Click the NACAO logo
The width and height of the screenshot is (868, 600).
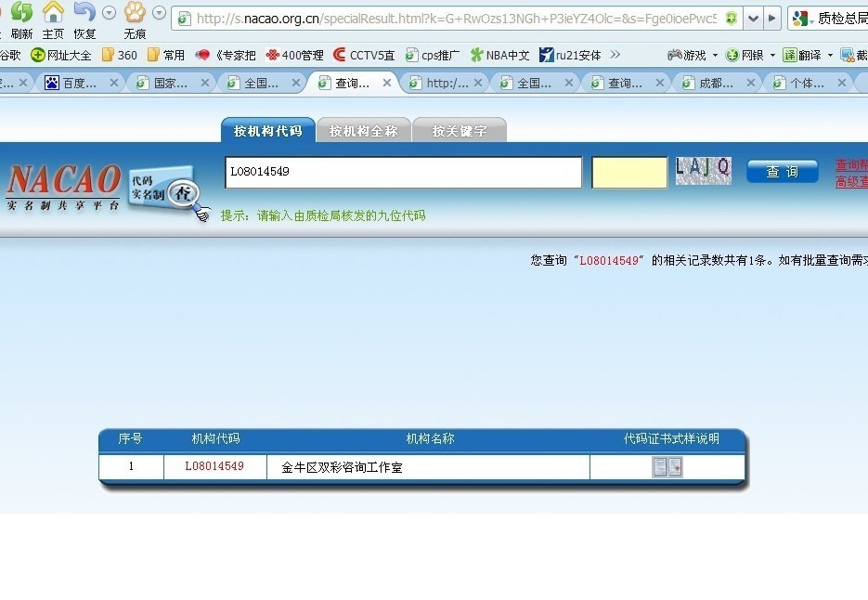click(x=64, y=187)
